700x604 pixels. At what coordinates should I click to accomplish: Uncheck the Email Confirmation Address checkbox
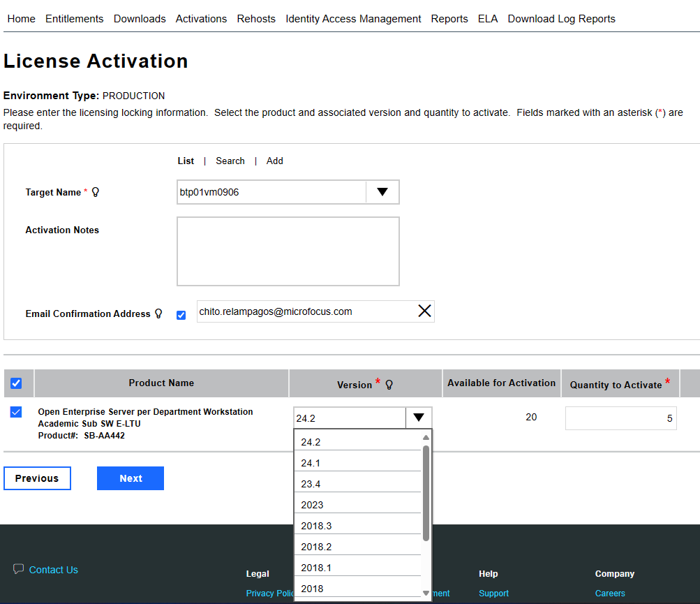[181, 315]
